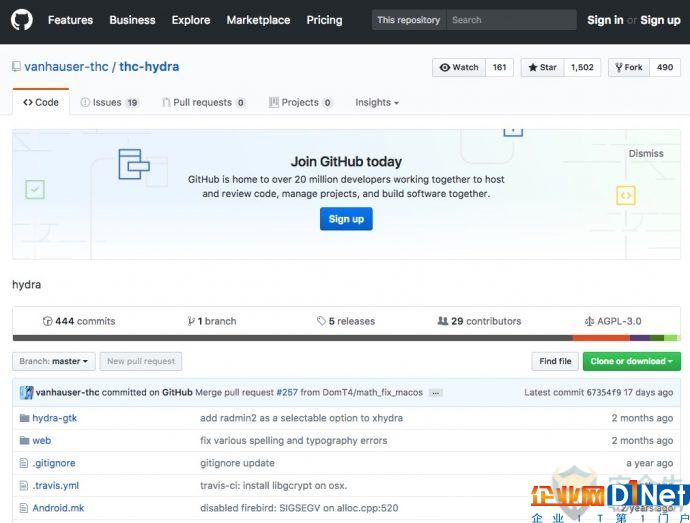The width and height of the screenshot is (690, 523).
Task: Click the blue Sign up banner button
Action: (346, 219)
